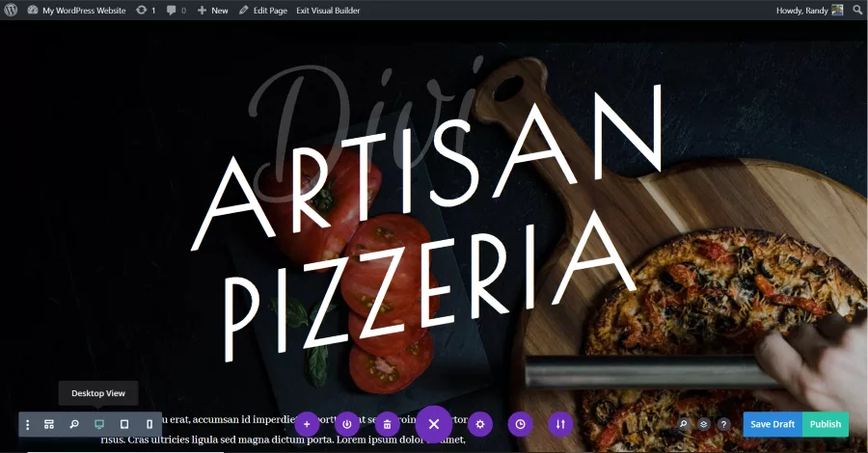Click the admin bar search icon
This screenshot has width=868, height=453.
[855, 10]
